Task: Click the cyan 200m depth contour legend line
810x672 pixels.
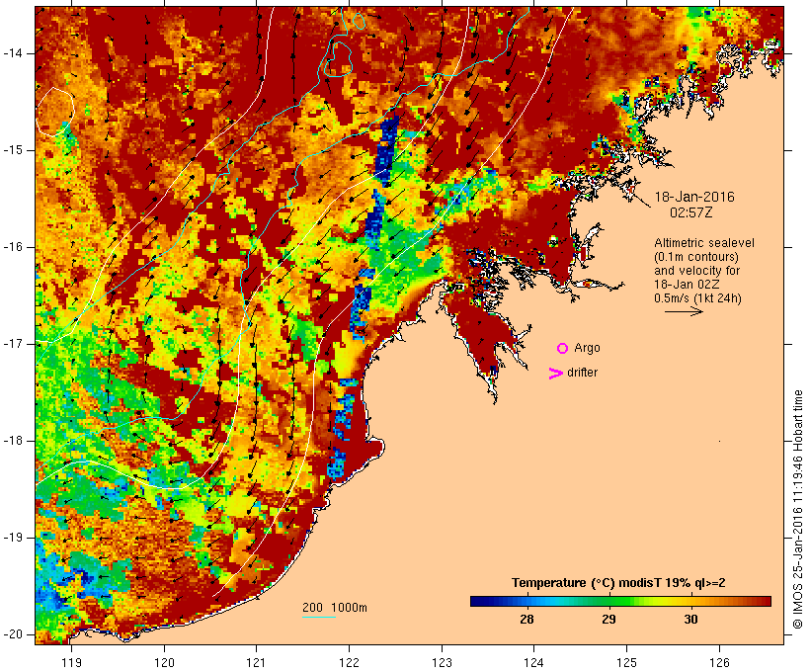Action: pos(319,617)
